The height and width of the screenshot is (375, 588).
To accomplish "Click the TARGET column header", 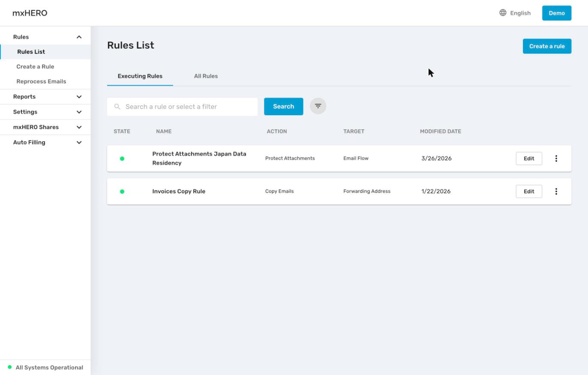I will [x=354, y=131].
